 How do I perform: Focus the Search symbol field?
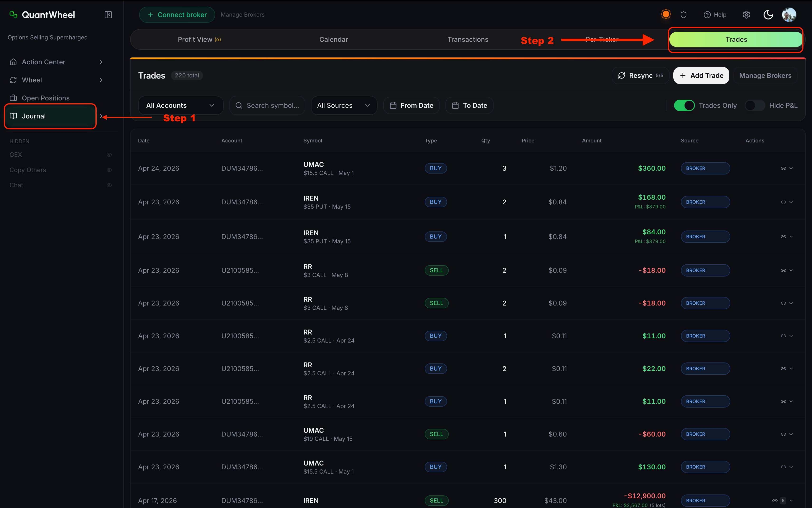267,105
